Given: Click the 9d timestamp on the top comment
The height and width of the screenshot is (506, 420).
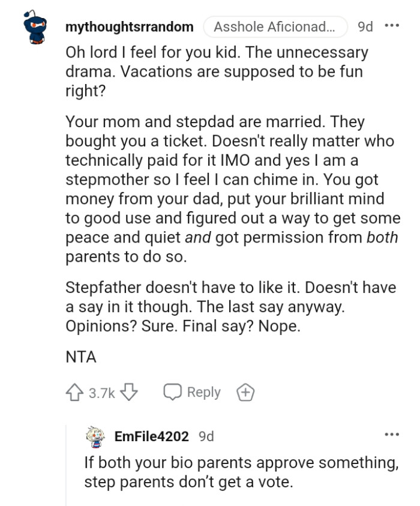Looking at the screenshot, I should (x=364, y=27).
